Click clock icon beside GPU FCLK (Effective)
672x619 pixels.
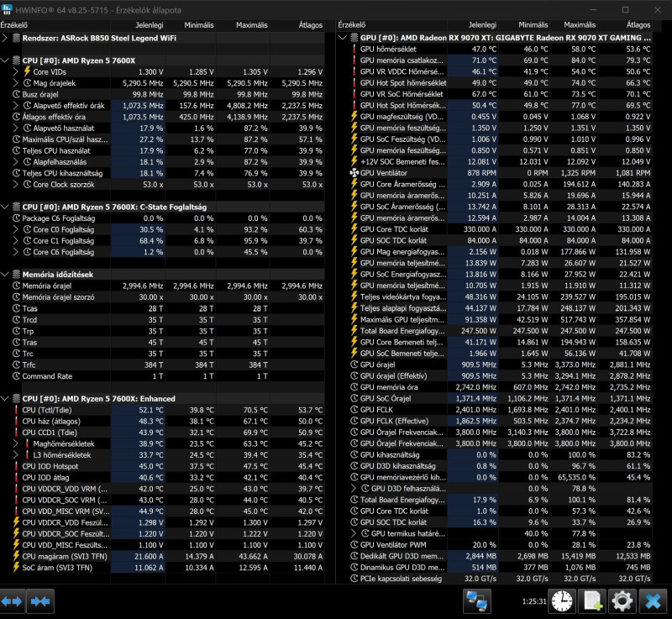[354, 421]
